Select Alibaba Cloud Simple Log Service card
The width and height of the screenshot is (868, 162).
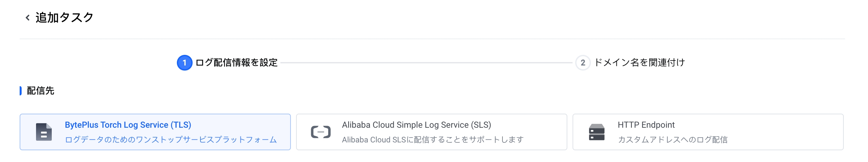pyautogui.click(x=431, y=132)
